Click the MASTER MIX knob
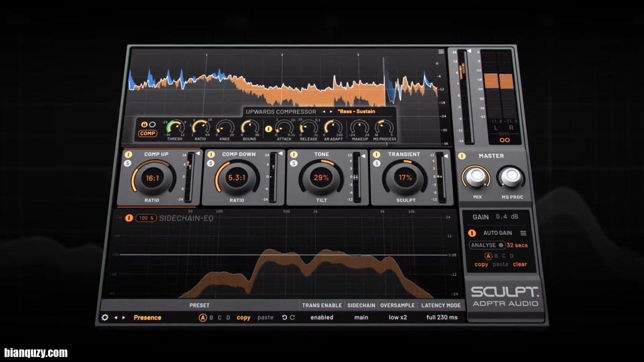Image resolution: width=644 pixels, height=362 pixels. [x=476, y=177]
